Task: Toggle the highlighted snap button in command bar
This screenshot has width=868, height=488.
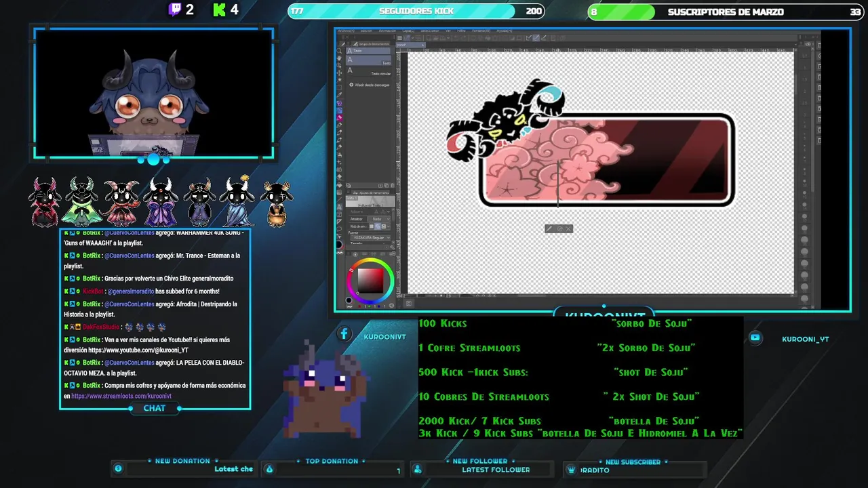Action: (x=536, y=38)
